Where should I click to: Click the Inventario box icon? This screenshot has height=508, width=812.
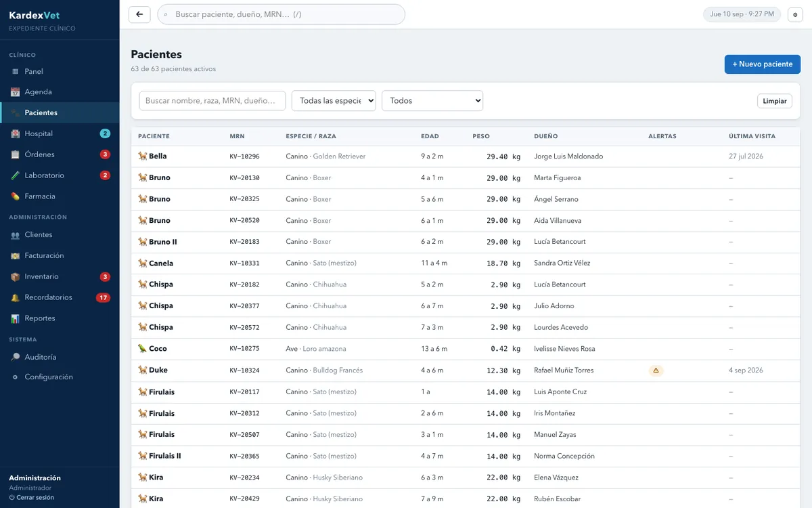[16, 277]
